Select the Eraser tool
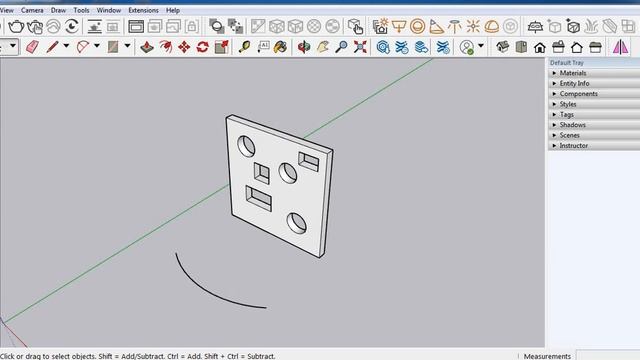The width and height of the screenshot is (640, 360). click(x=32, y=47)
